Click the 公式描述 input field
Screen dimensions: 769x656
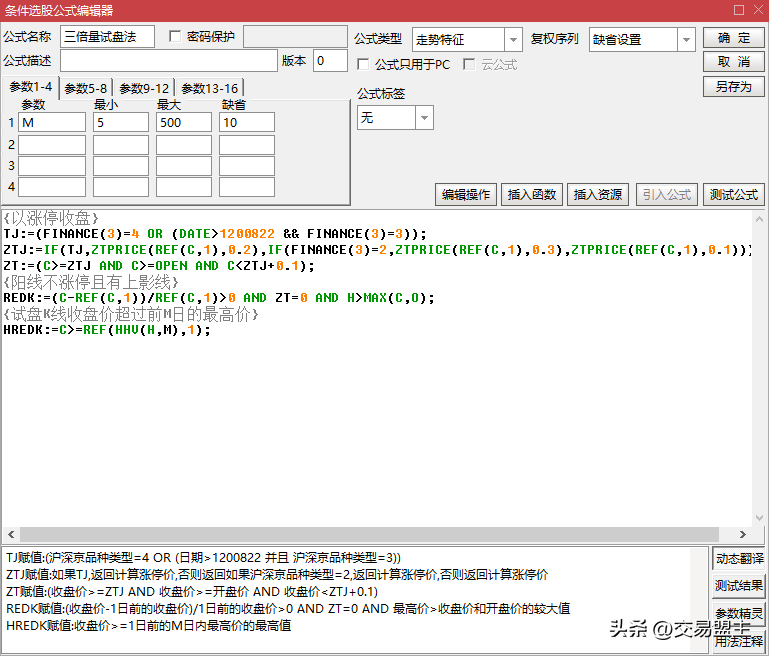pos(169,61)
